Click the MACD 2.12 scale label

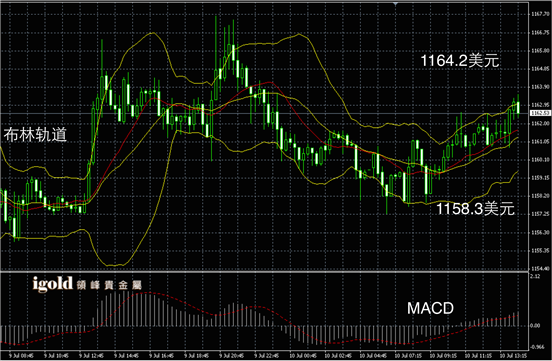click(535, 276)
